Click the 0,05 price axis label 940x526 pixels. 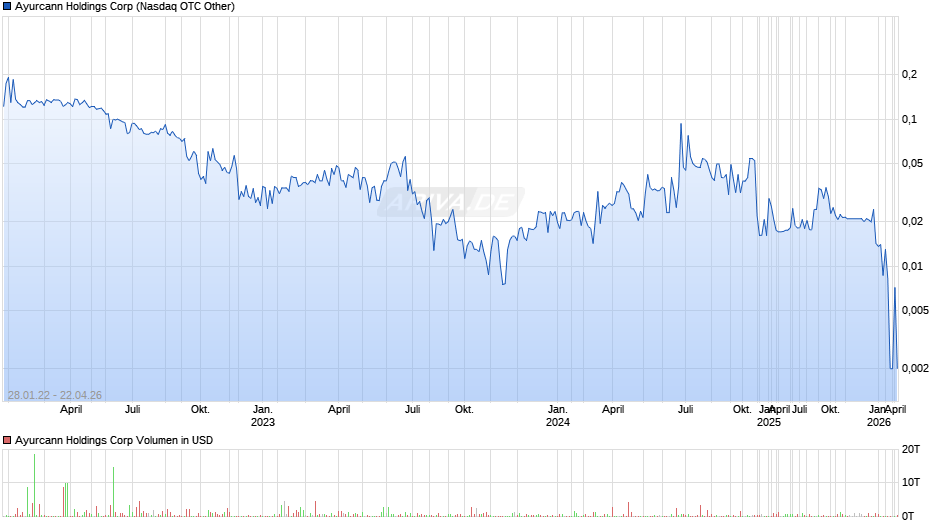click(x=912, y=163)
